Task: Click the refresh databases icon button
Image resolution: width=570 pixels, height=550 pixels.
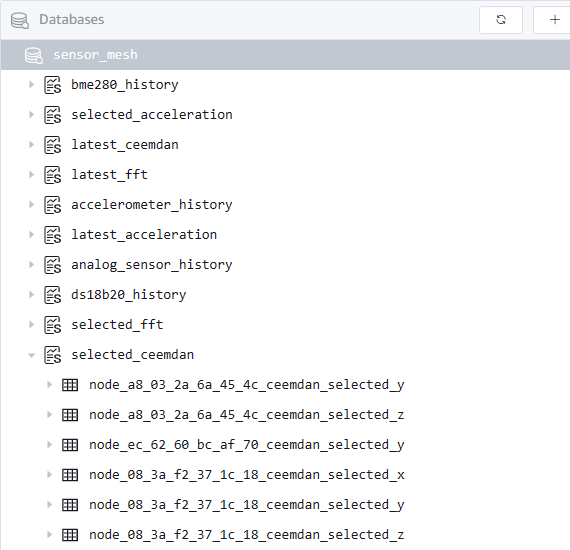Action: click(x=501, y=20)
